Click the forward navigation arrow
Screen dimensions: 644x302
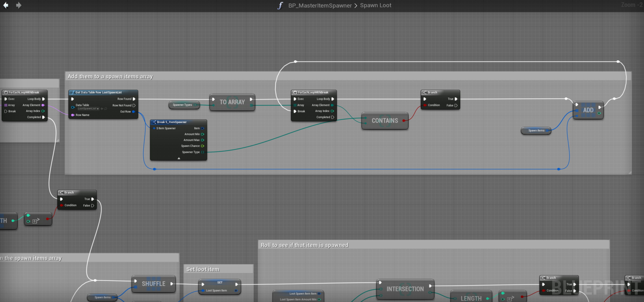click(19, 5)
